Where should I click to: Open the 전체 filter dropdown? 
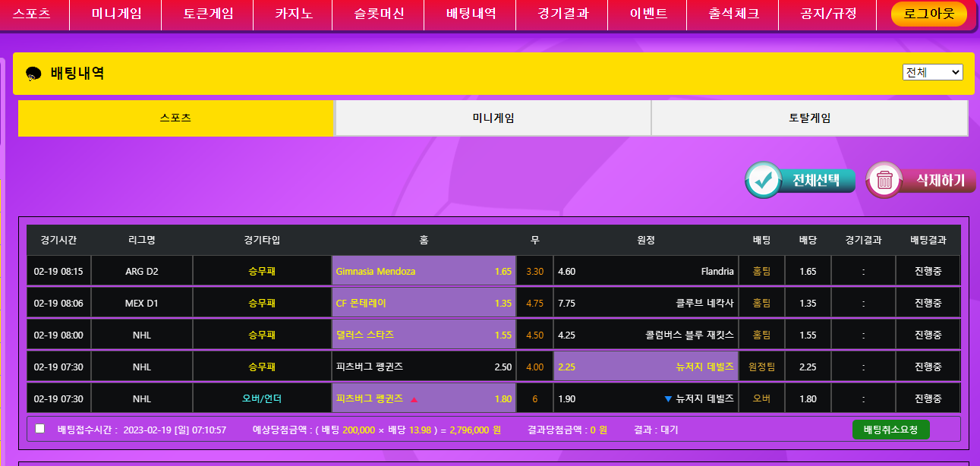click(x=932, y=72)
